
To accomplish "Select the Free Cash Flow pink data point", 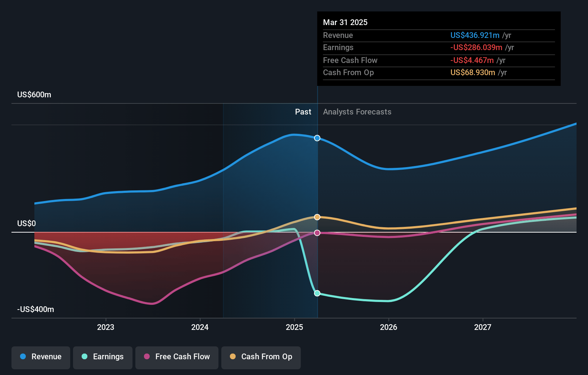I will (317, 233).
